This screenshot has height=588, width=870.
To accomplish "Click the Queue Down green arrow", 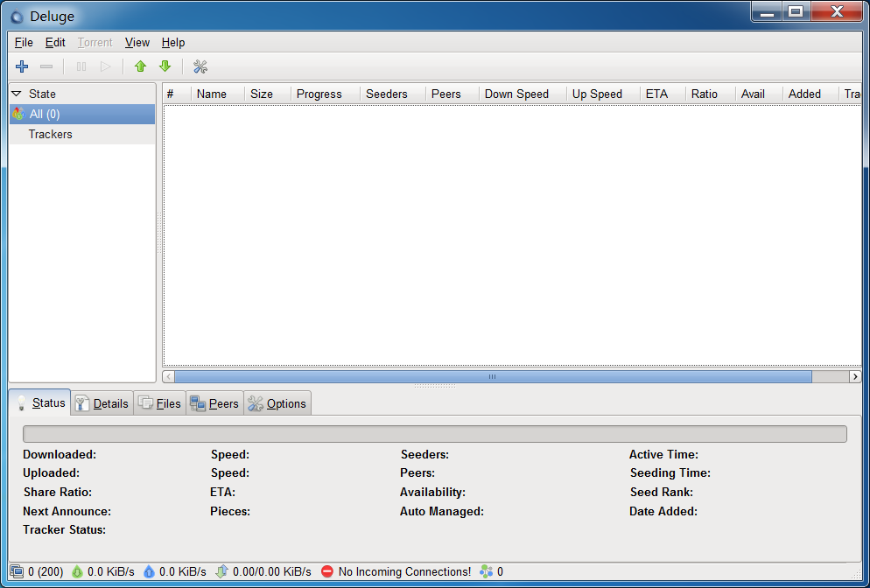I will [x=165, y=66].
